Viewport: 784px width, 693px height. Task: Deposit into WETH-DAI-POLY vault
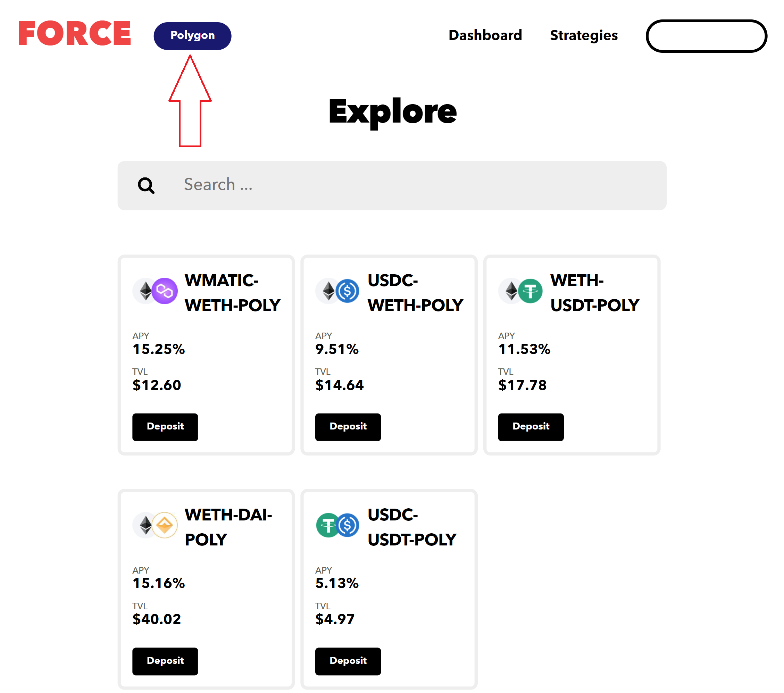pos(165,661)
